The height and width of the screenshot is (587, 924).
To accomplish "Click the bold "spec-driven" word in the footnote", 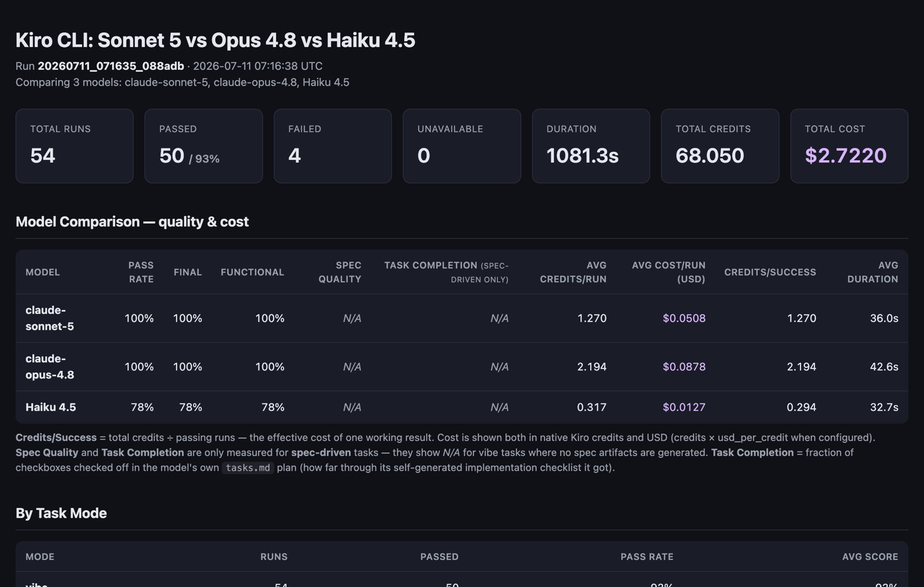I will pos(321,452).
